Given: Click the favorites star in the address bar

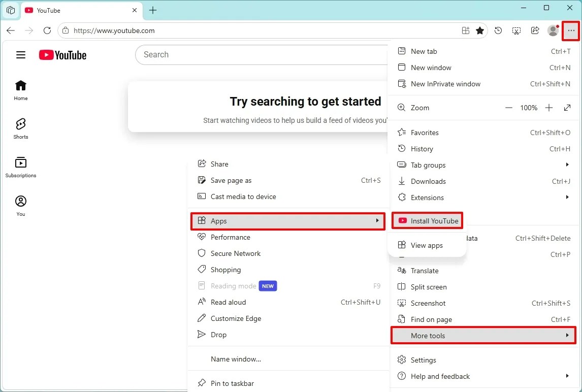Looking at the screenshot, I should coord(480,30).
